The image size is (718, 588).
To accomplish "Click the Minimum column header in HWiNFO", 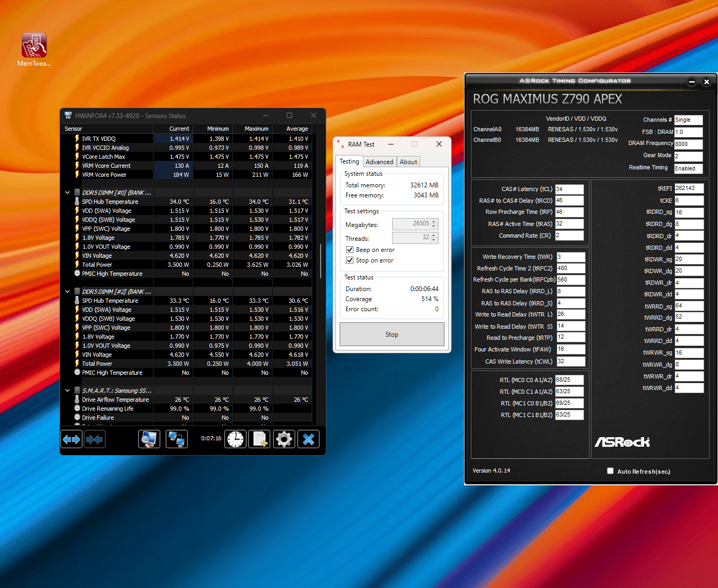I will point(213,129).
